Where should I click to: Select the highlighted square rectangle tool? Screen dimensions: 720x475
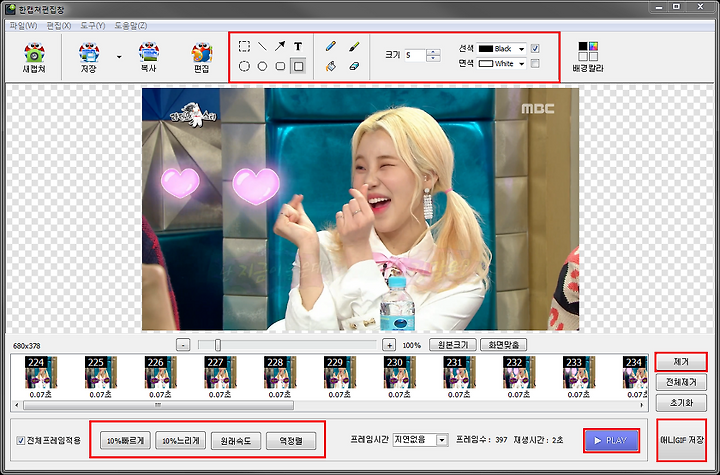pos(298,66)
